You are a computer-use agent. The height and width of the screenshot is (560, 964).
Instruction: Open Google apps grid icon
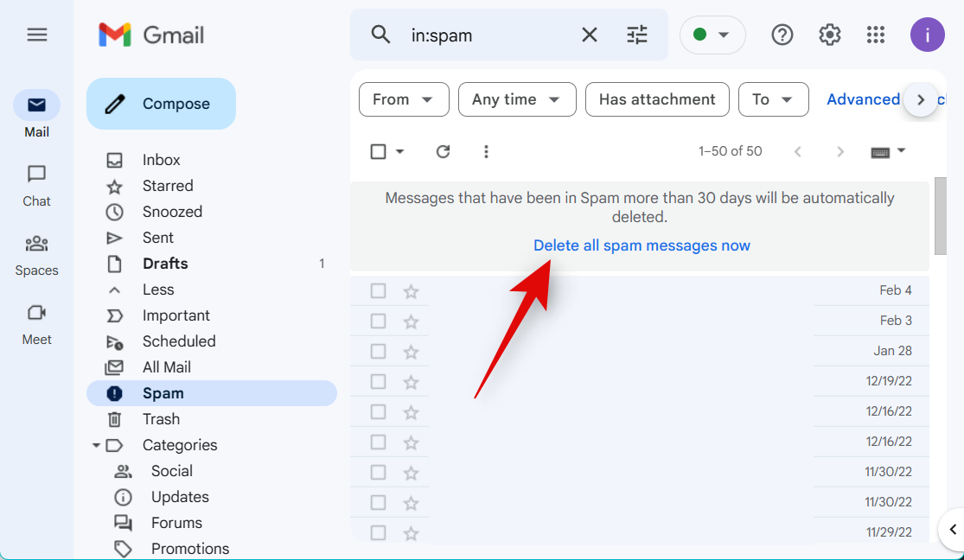click(876, 35)
